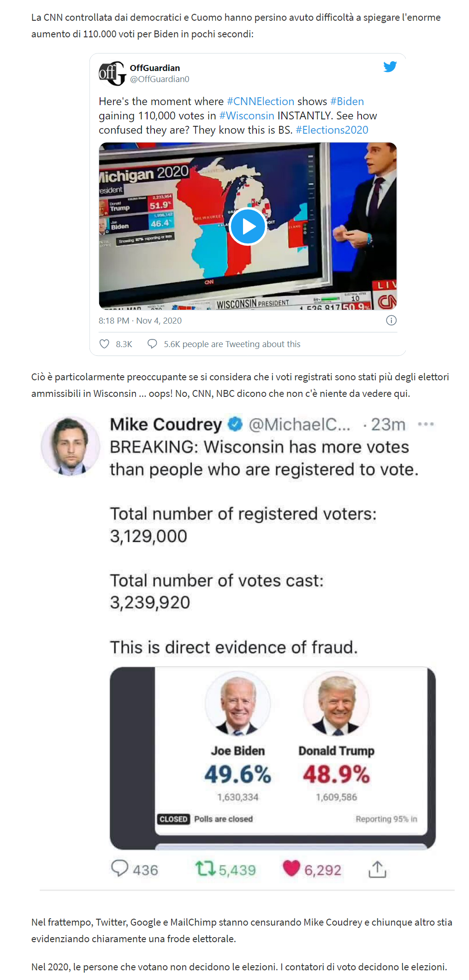The height and width of the screenshot is (980, 469).
Task: Follow the #Wisconsin hashtag link
Action: click(247, 116)
